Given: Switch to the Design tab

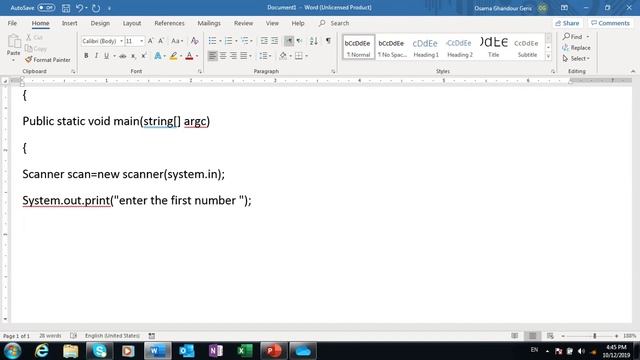Looking at the screenshot, I should [x=100, y=23].
